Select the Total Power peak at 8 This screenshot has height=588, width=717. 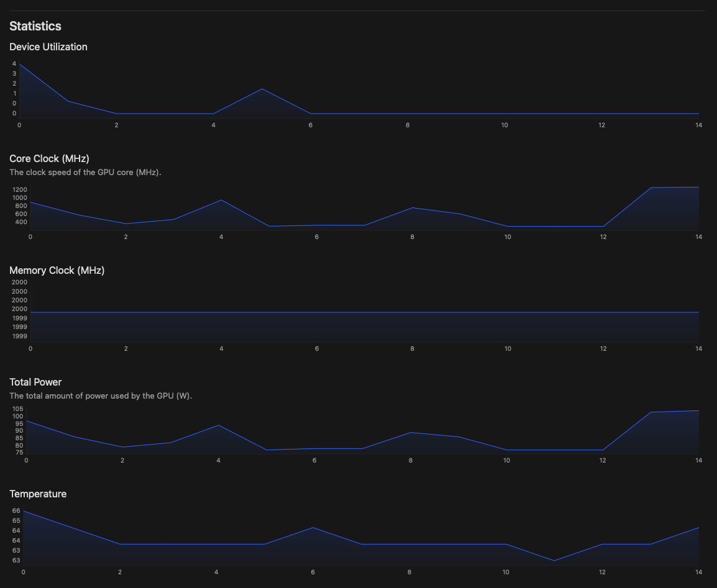[x=411, y=432]
